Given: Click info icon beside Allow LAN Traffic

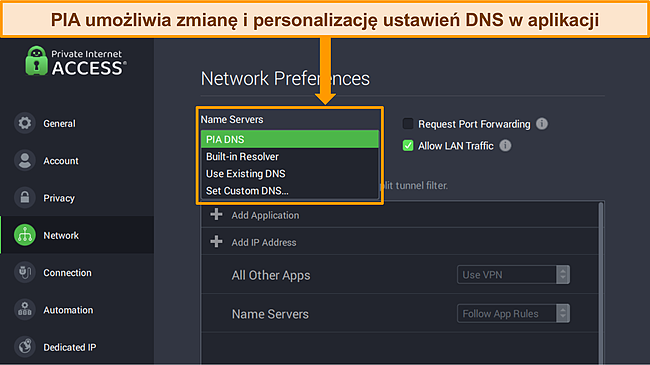Looking at the screenshot, I should point(505,146).
